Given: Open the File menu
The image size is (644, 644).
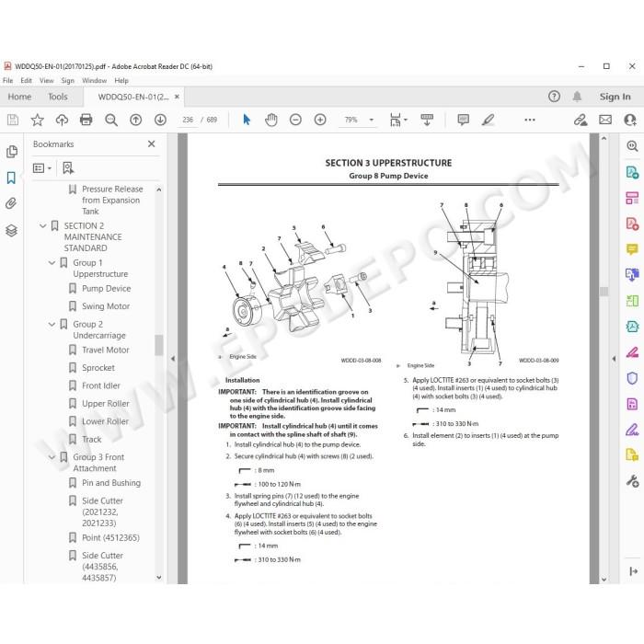Looking at the screenshot, I should click(x=7, y=81).
